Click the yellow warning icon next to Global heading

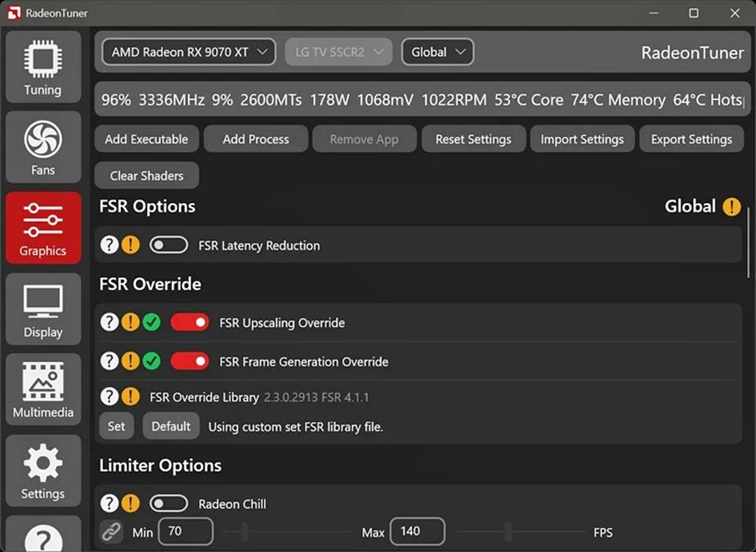(x=731, y=207)
